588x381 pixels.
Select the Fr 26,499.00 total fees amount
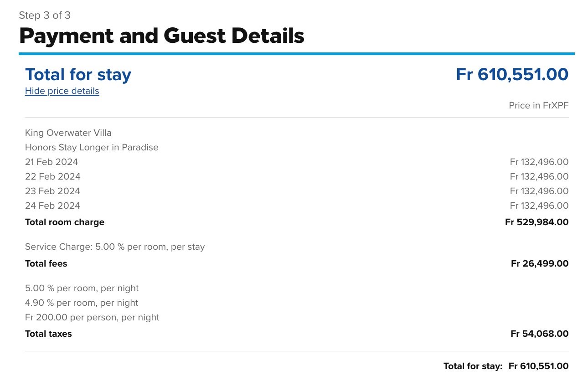point(540,264)
